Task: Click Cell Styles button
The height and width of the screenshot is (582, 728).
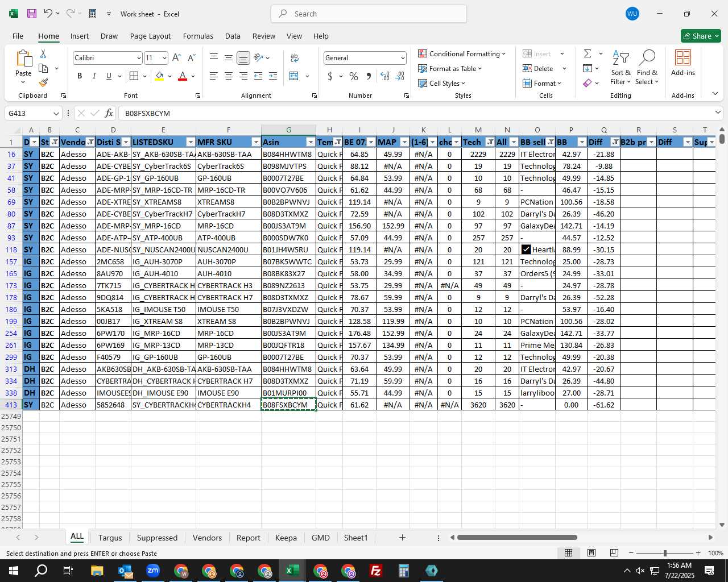Action: [442, 84]
